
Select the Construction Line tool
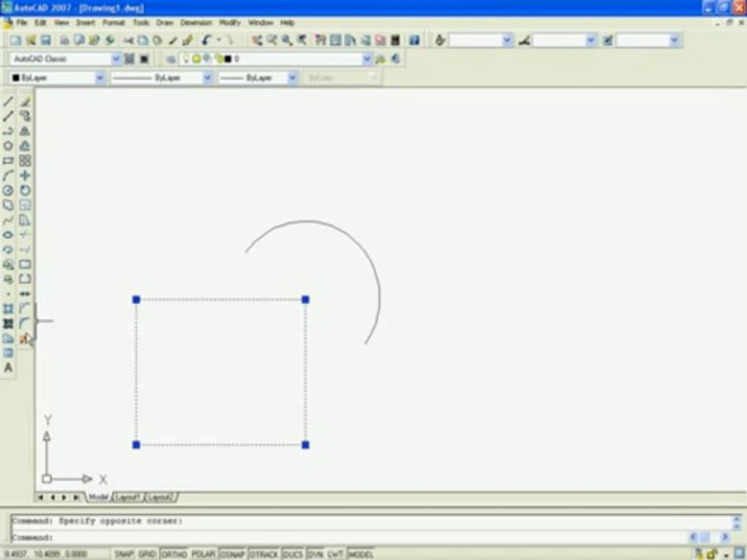click(8, 116)
